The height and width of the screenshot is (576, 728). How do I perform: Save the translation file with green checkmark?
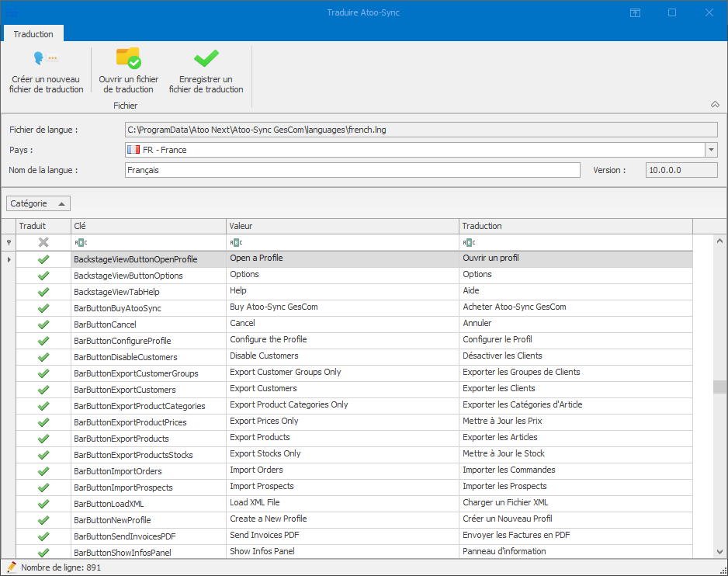[x=206, y=59]
